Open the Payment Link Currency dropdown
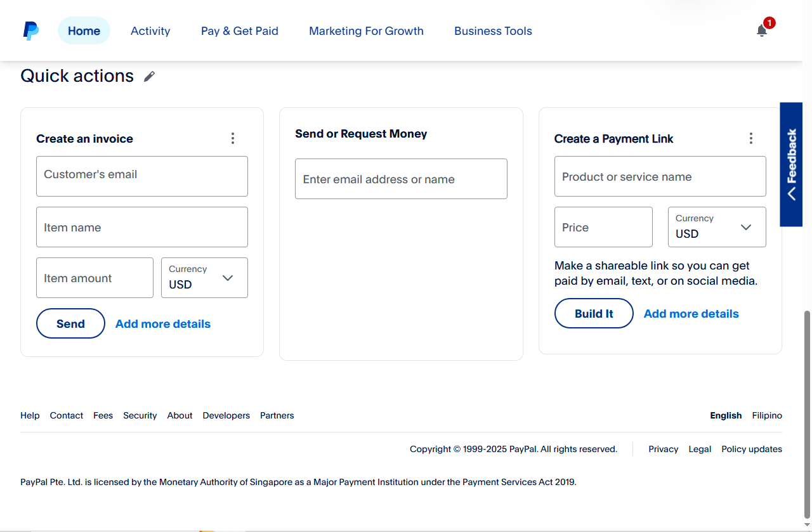The height and width of the screenshot is (532, 812). pyautogui.click(x=717, y=227)
